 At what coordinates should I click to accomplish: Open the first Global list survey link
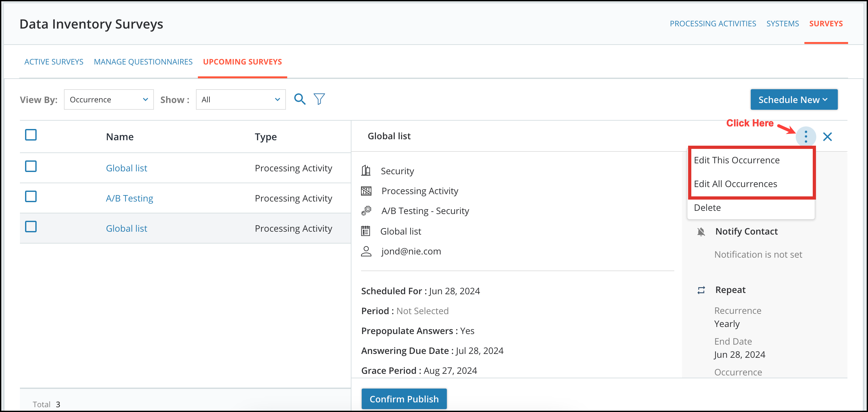pyautogui.click(x=126, y=168)
